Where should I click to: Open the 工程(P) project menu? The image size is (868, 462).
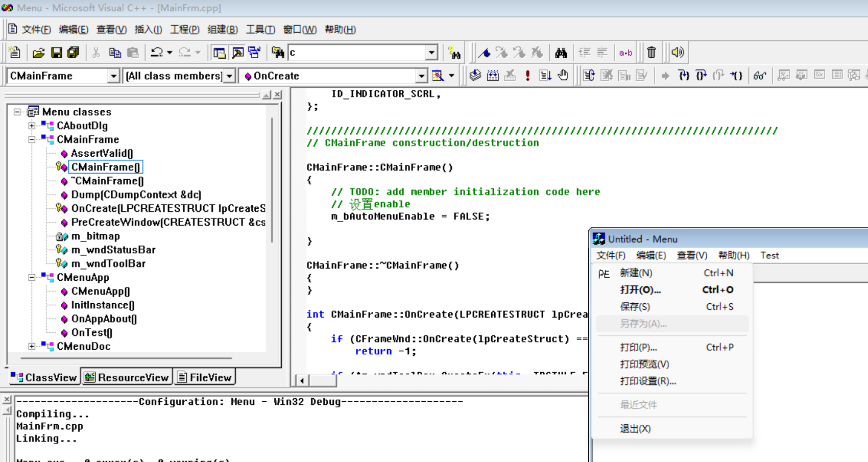coord(184,30)
